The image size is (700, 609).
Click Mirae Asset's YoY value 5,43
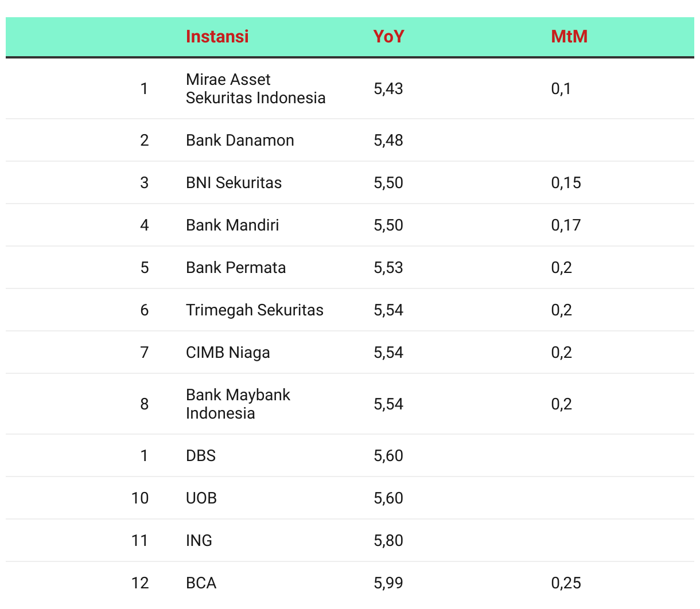coord(388,89)
